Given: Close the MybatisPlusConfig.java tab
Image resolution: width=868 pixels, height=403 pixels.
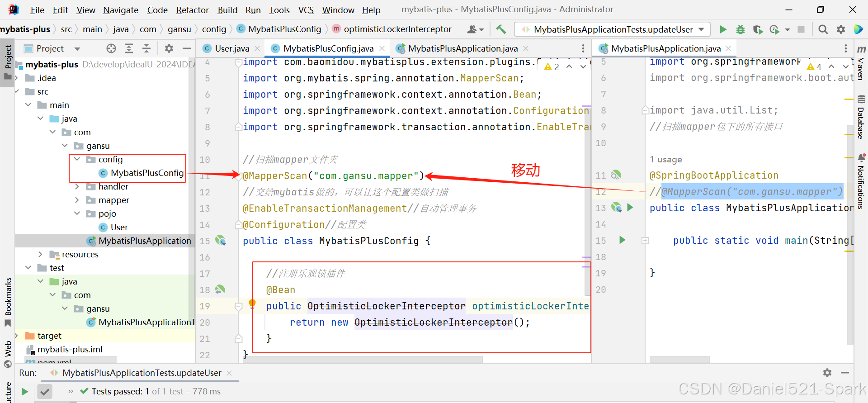Looking at the screenshot, I should tap(382, 48).
